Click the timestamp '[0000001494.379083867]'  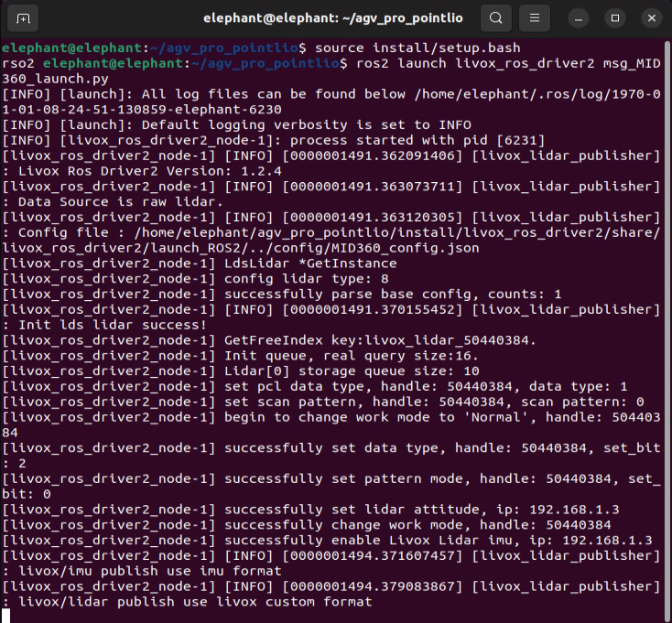(373, 586)
